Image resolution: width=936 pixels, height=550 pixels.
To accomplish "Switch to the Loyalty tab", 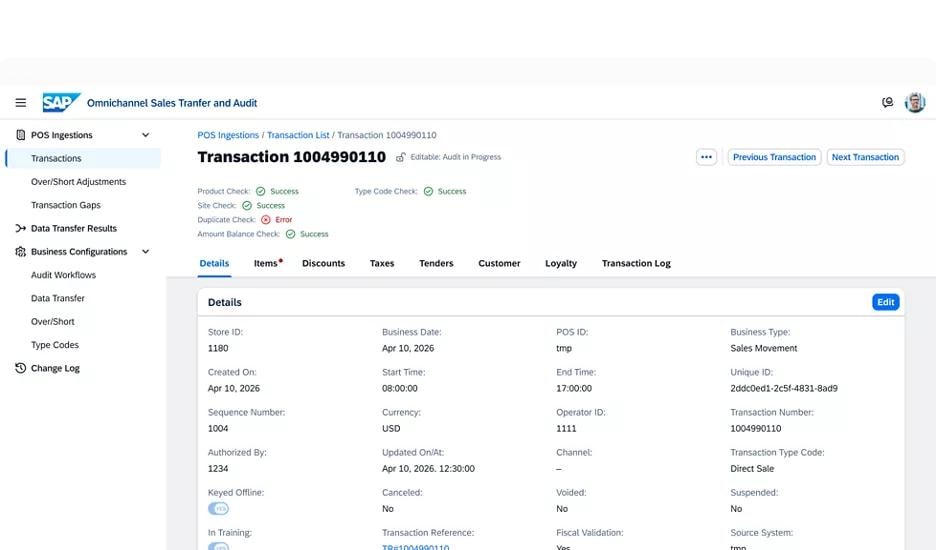I will point(561,263).
